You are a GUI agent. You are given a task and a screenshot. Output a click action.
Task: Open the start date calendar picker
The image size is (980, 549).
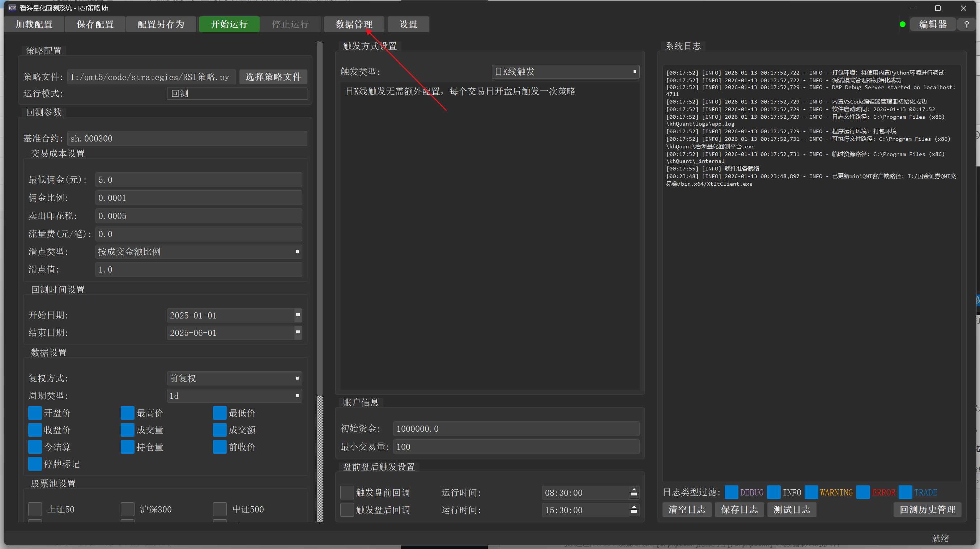tap(298, 315)
